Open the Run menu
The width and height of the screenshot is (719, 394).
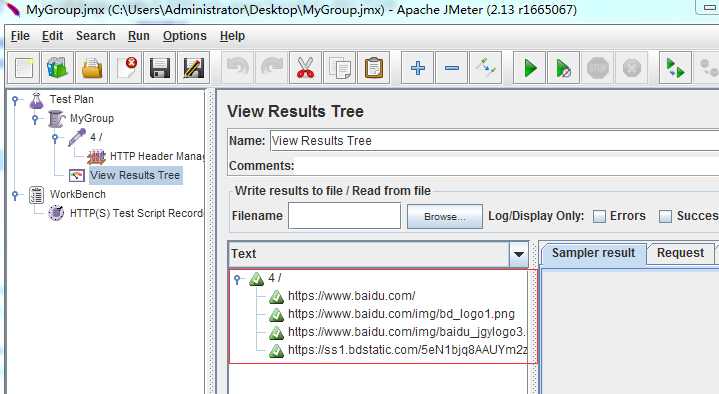coord(138,36)
